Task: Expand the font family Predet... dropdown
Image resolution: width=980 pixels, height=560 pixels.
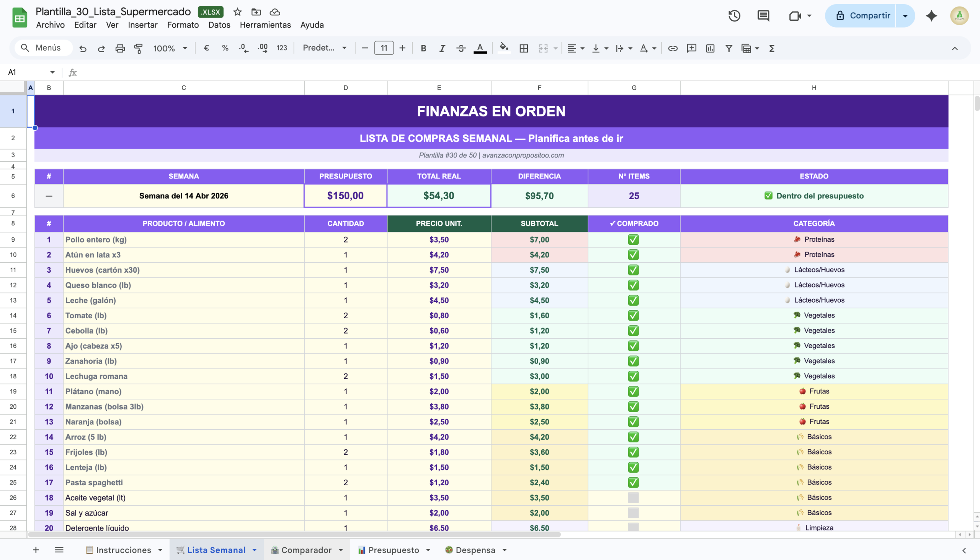Action: tap(325, 48)
